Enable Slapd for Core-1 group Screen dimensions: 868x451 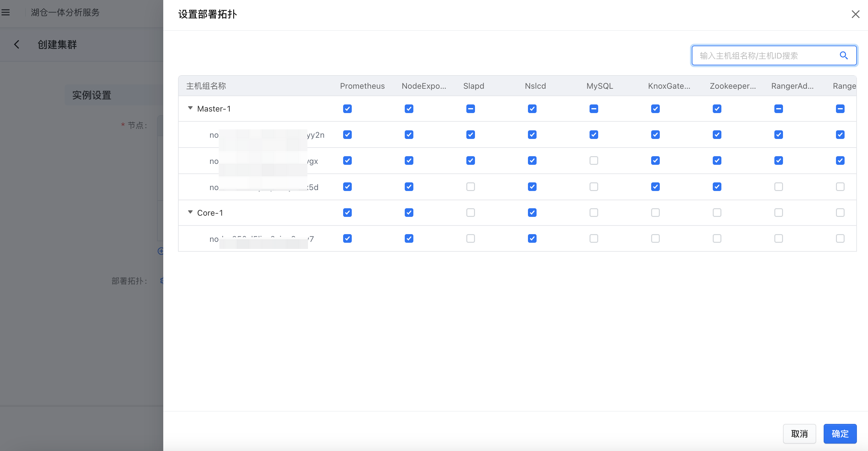[x=471, y=212]
